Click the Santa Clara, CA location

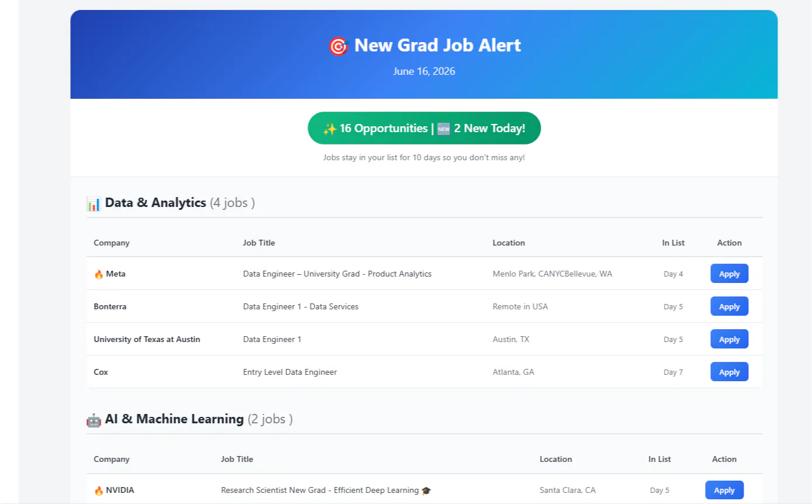(568, 490)
